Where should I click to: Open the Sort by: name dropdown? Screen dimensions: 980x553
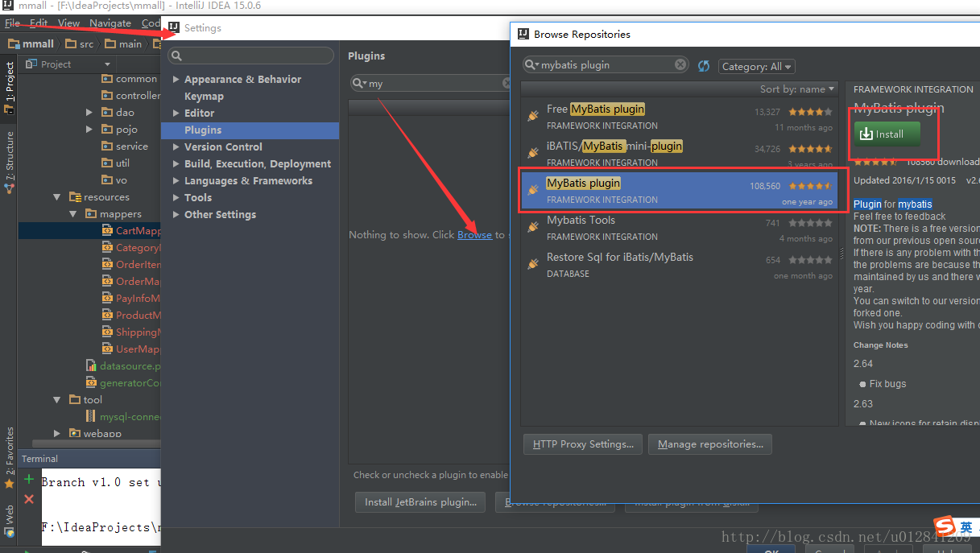pyautogui.click(x=797, y=89)
